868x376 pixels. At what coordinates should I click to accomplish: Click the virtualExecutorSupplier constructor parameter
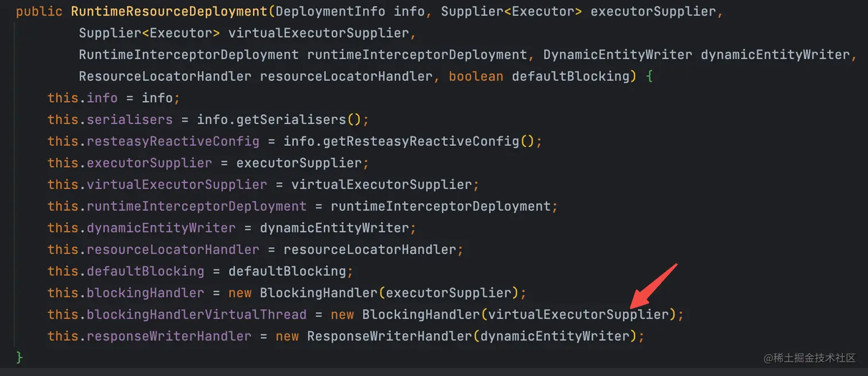click(319, 33)
